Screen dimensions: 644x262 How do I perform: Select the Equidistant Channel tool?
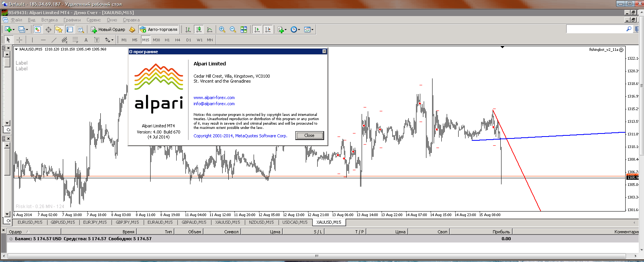(x=64, y=40)
